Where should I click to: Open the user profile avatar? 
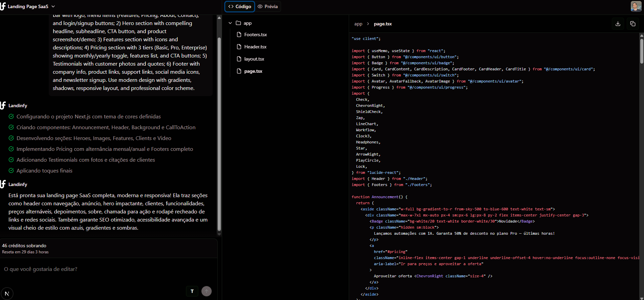tap(636, 6)
